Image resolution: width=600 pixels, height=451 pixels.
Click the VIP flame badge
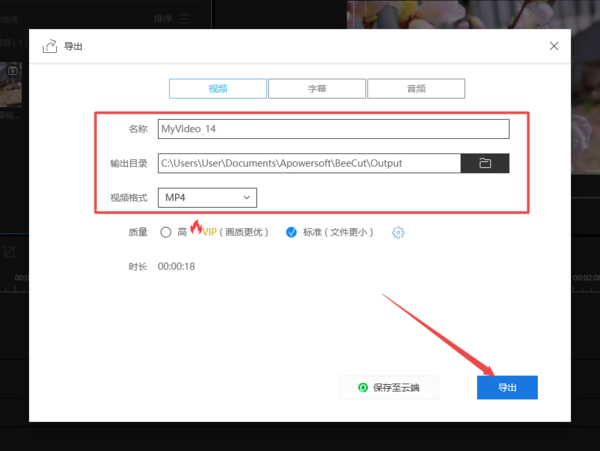(x=197, y=230)
